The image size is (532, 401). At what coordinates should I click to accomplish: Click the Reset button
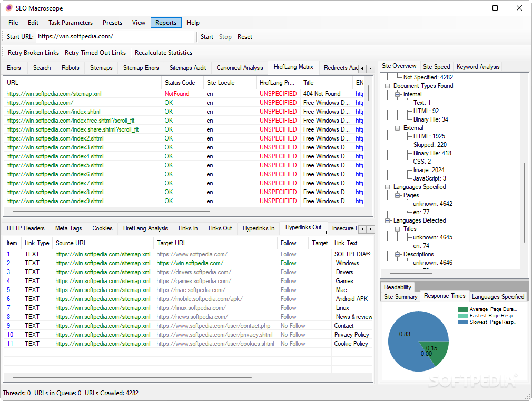[x=245, y=37]
